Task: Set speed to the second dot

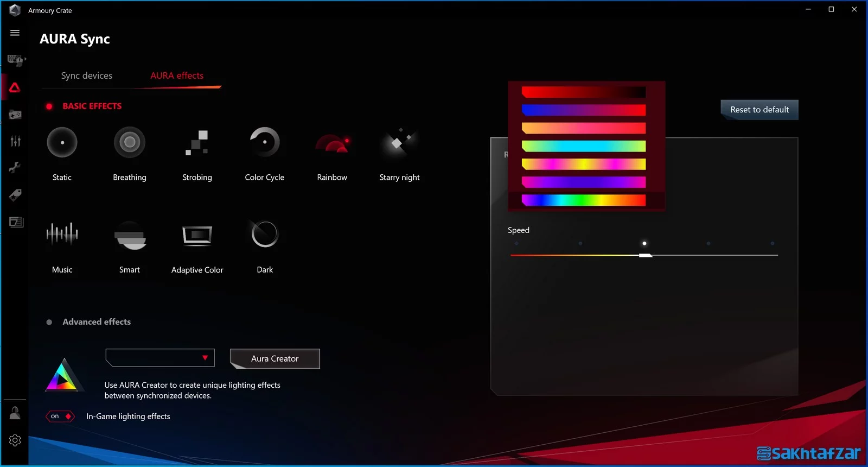Action: 580,243
